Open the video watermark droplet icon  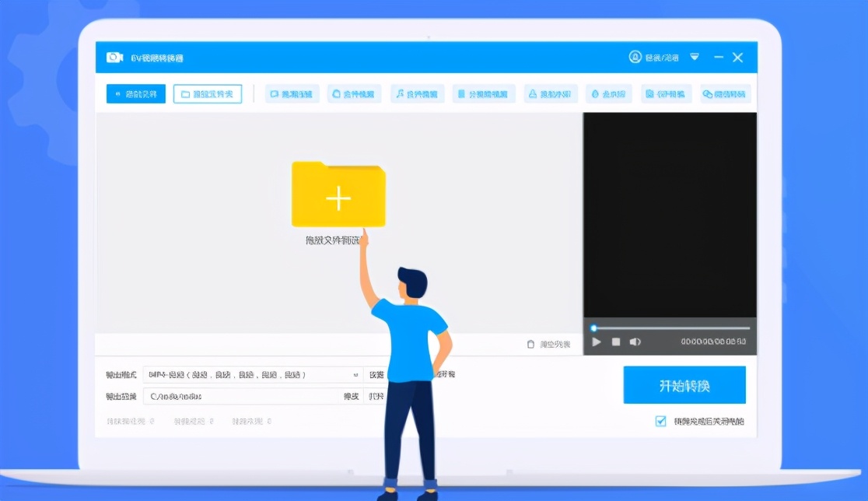click(x=609, y=93)
